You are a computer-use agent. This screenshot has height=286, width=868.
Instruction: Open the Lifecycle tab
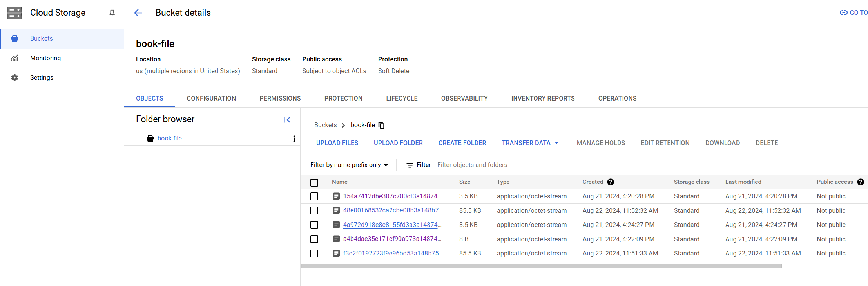coord(402,99)
